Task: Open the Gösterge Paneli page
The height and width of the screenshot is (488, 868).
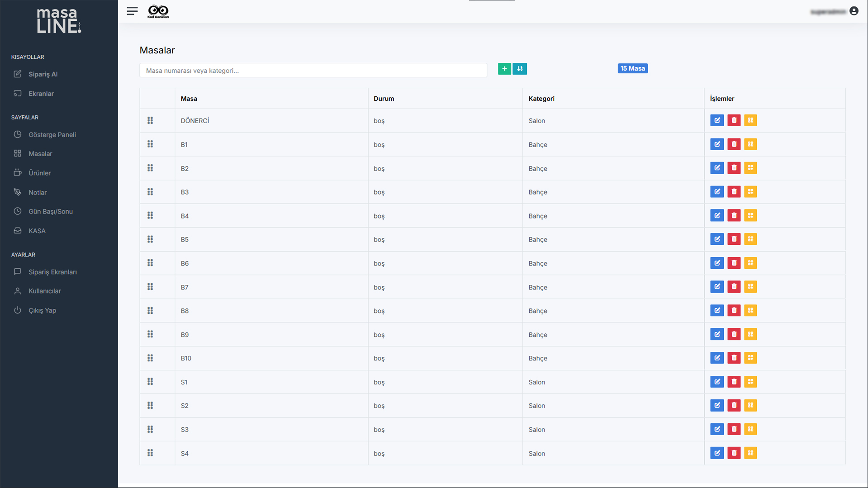Action: pos(52,135)
